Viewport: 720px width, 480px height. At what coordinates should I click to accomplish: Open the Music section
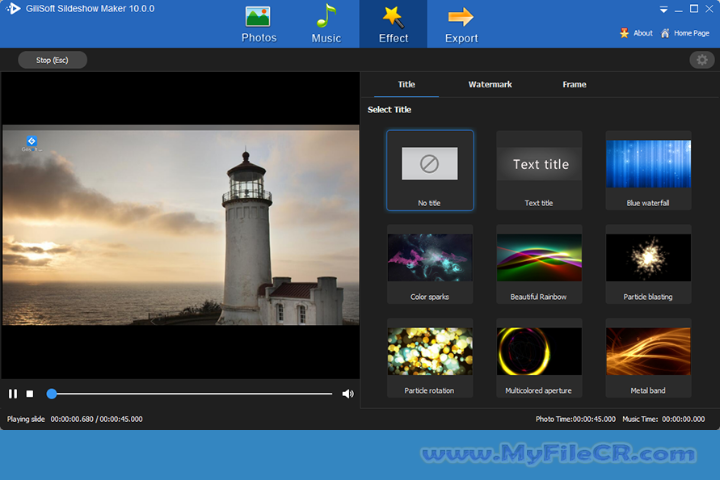[x=326, y=25]
